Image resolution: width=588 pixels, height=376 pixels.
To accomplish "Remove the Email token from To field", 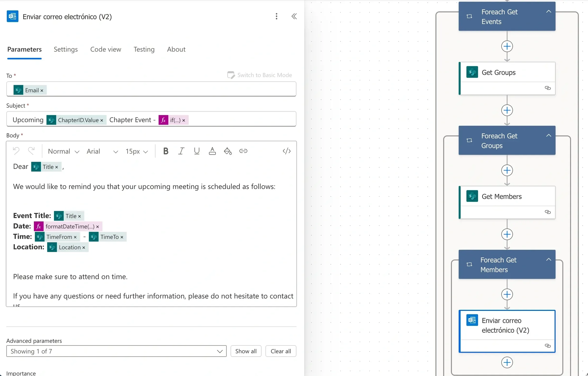I will 42,91.
